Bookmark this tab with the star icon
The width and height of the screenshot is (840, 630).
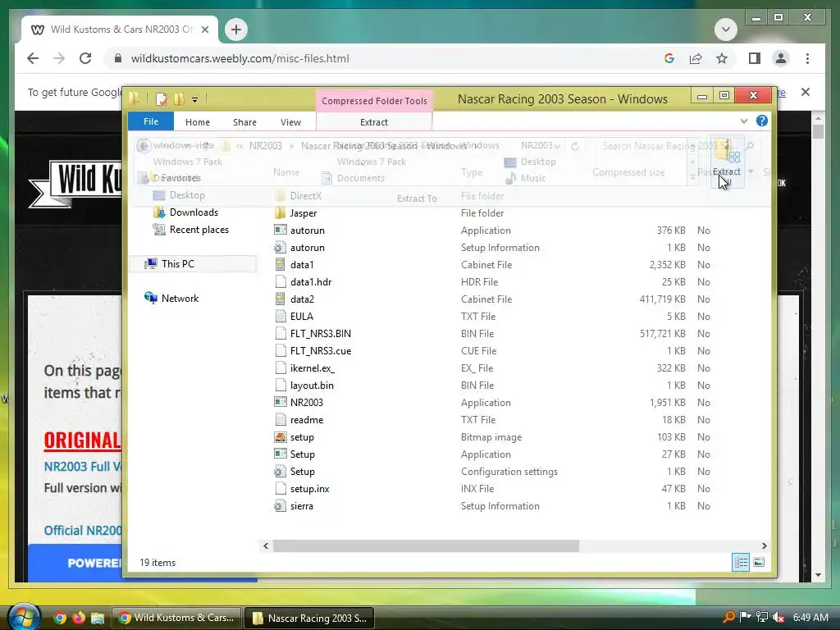[722, 58]
